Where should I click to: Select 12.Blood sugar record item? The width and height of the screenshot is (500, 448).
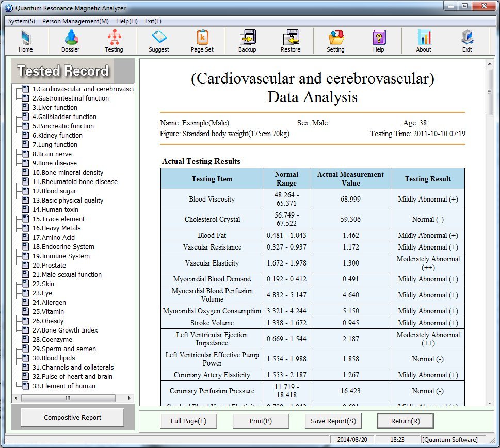pyautogui.click(x=54, y=191)
